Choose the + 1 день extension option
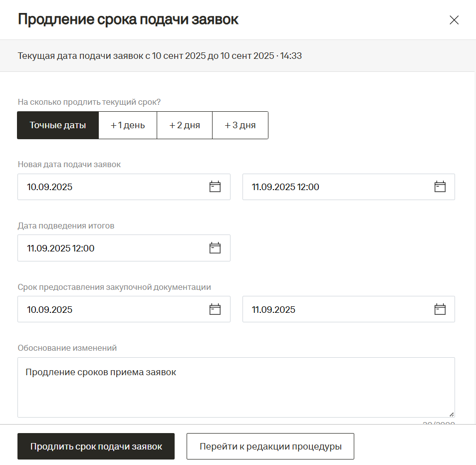 pyautogui.click(x=128, y=125)
